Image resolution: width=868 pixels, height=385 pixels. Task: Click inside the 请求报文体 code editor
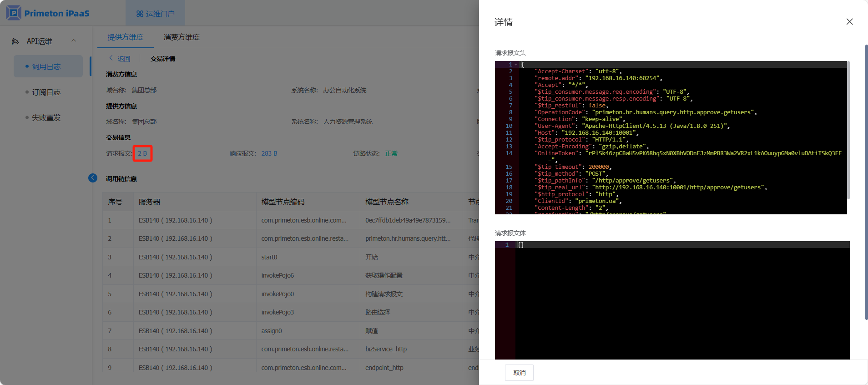[x=681, y=300]
